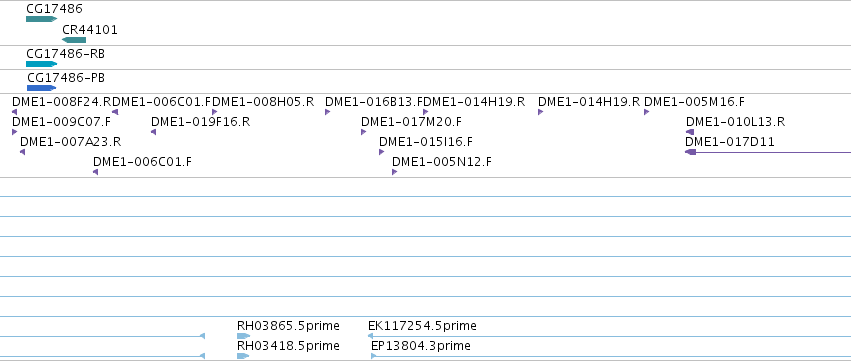Select the DME1-005N12.F triangle marker

395,172
